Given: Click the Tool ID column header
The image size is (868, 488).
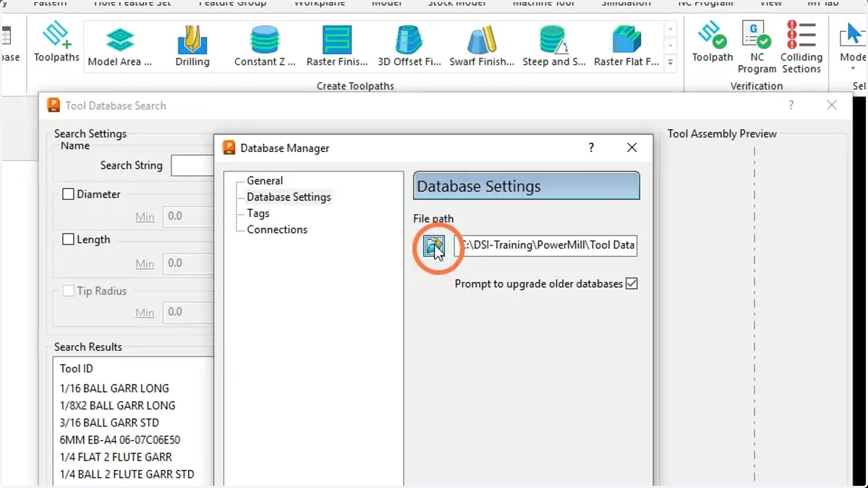Looking at the screenshot, I should (x=77, y=369).
